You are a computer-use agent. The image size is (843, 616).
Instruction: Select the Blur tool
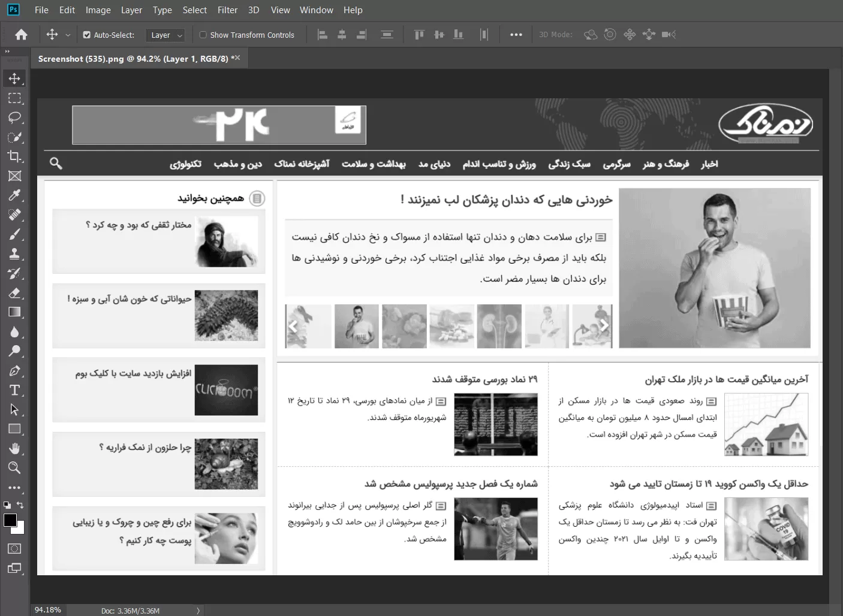[x=14, y=331]
